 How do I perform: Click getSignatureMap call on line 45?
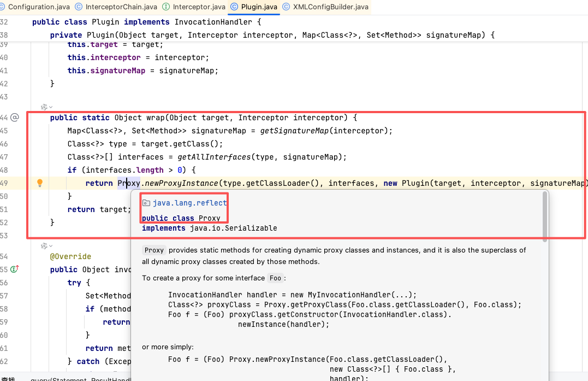295,131
